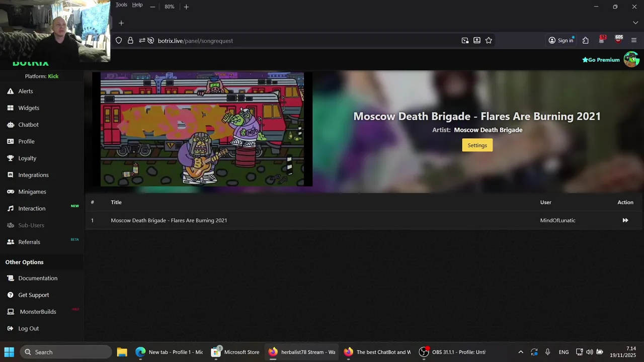Open the extension with 12 badge
The width and height of the screenshot is (644, 362).
pyautogui.click(x=602, y=40)
